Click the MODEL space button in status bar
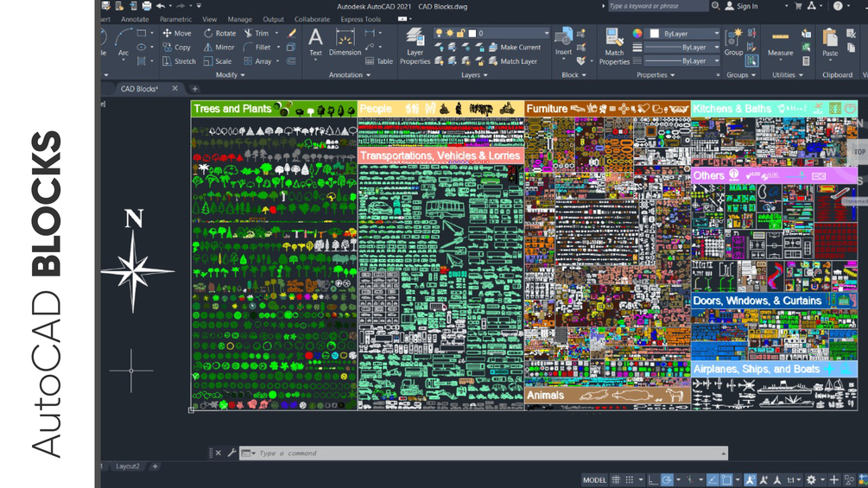 (x=594, y=479)
